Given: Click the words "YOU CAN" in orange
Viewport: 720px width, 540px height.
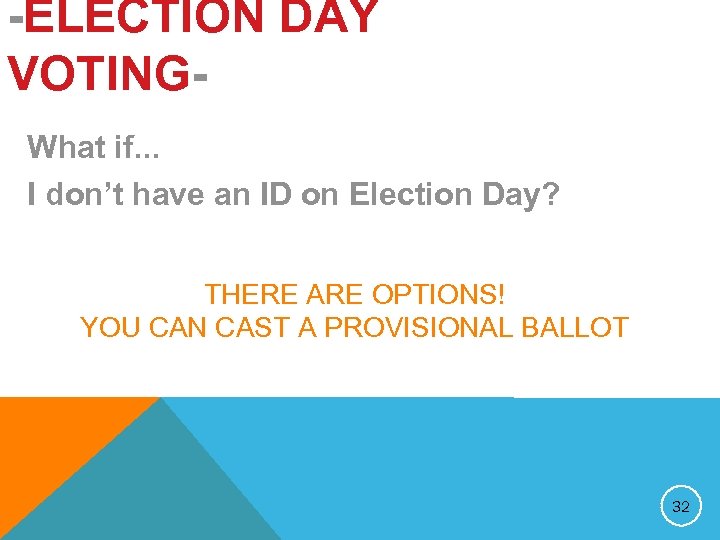Looking at the screenshot, I should (x=139, y=327).
